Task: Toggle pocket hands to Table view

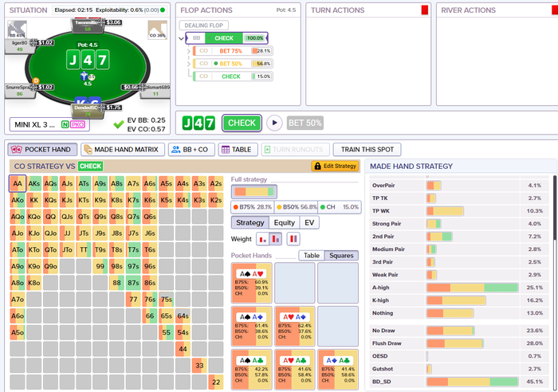Action: 312,256
